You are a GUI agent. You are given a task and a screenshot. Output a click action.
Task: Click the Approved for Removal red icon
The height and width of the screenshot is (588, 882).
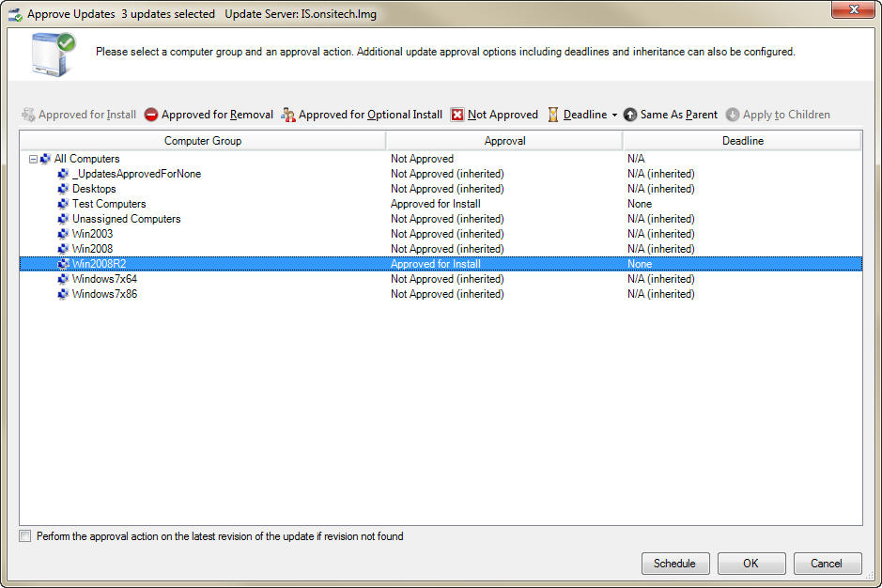150,115
